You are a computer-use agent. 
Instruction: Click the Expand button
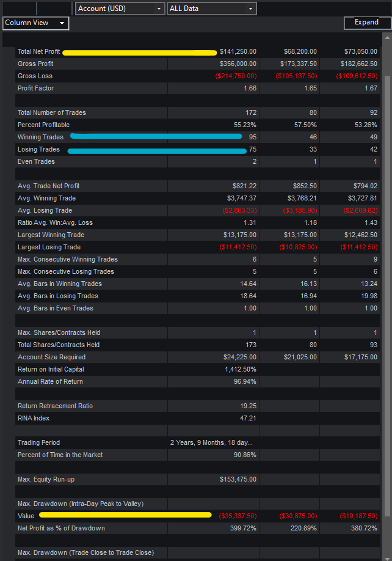point(366,23)
